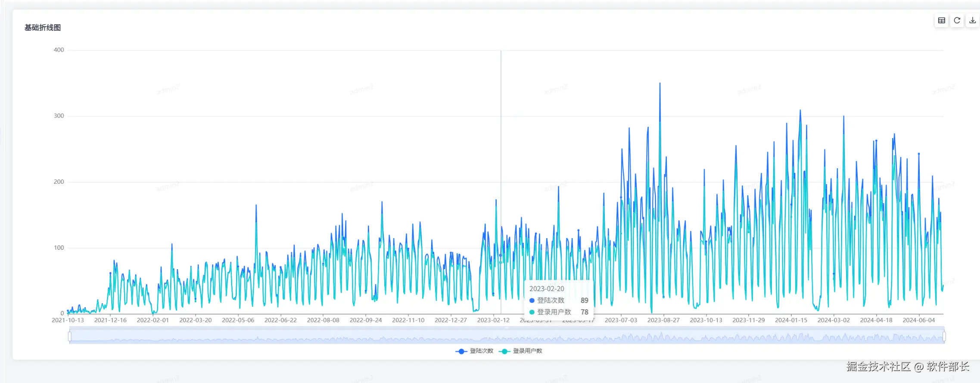The width and height of the screenshot is (980, 383).
Task: Grab the left zoom slider handle
Action: pyautogui.click(x=70, y=336)
